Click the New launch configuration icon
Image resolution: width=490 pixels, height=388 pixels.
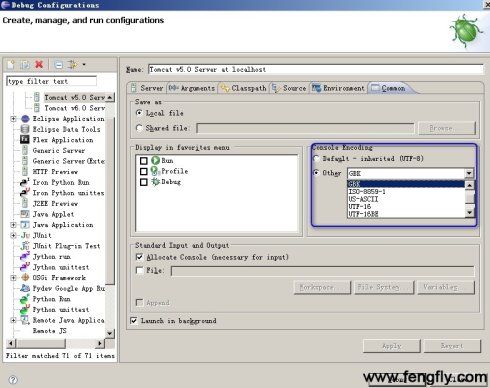(11, 64)
